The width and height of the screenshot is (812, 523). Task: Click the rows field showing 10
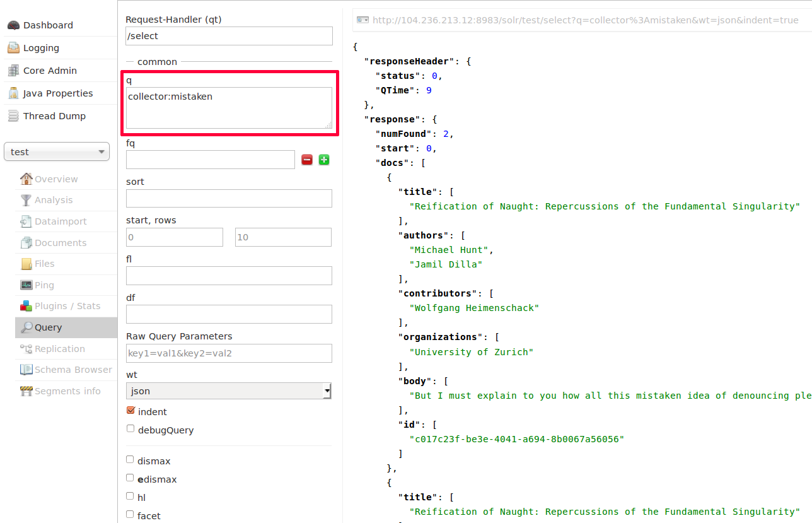(283, 237)
